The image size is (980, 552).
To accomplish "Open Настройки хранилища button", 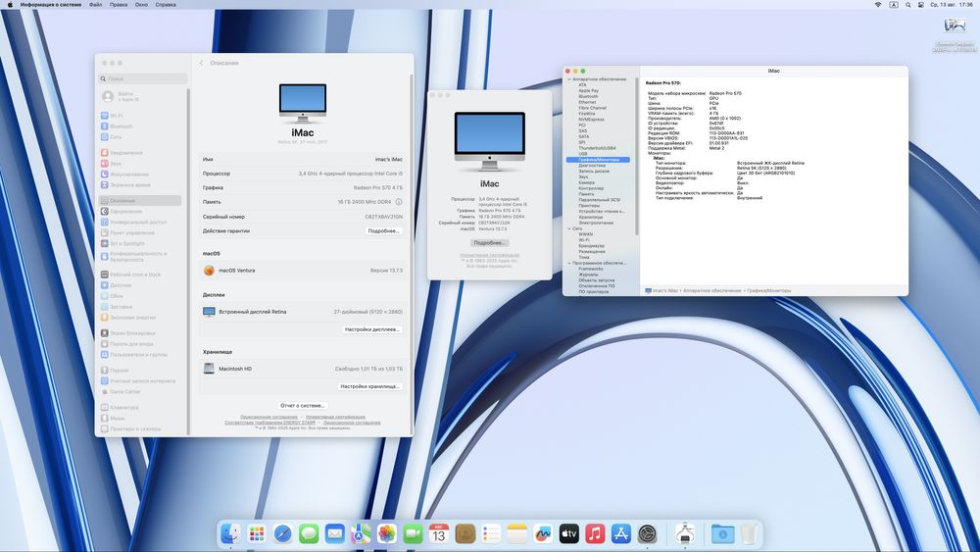I will coord(369,386).
